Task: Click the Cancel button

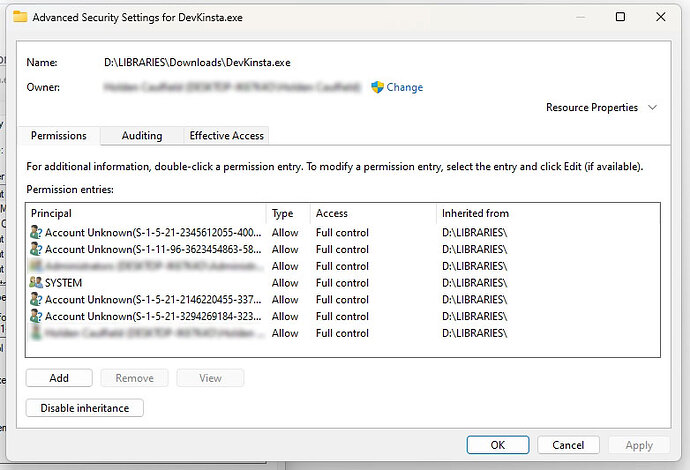Action: pyautogui.click(x=568, y=445)
